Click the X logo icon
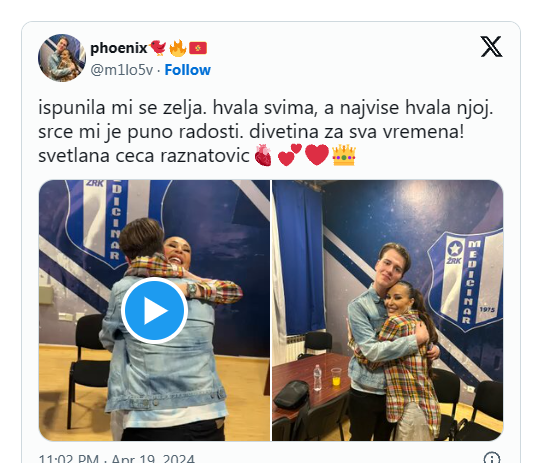This screenshot has width=535, height=463. pos(491,46)
